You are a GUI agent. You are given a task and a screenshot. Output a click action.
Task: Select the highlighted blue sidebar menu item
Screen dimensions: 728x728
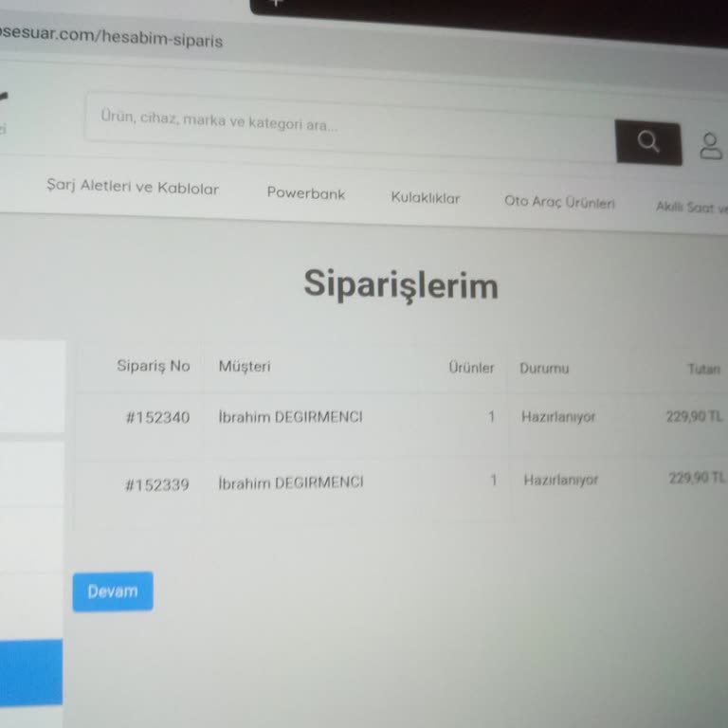pyautogui.click(x=31, y=672)
